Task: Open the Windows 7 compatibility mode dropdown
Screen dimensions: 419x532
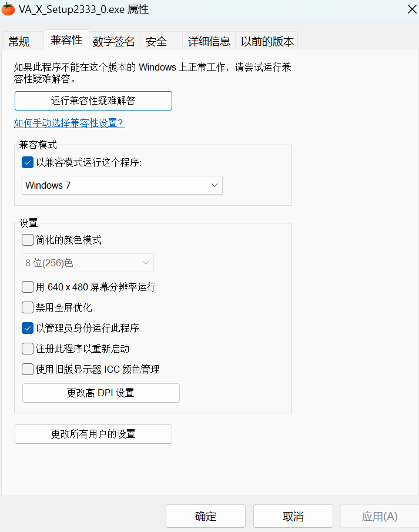Action: (122, 185)
